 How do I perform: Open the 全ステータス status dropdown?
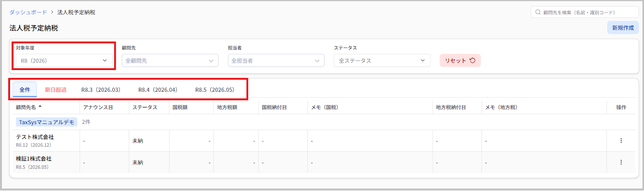[382, 60]
